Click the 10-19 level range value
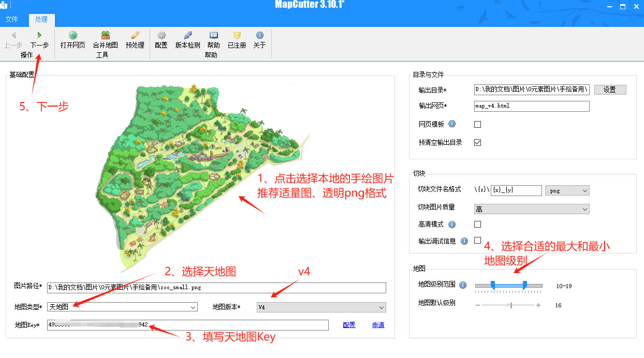Screen dimensions: 644x358 click(564, 286)
